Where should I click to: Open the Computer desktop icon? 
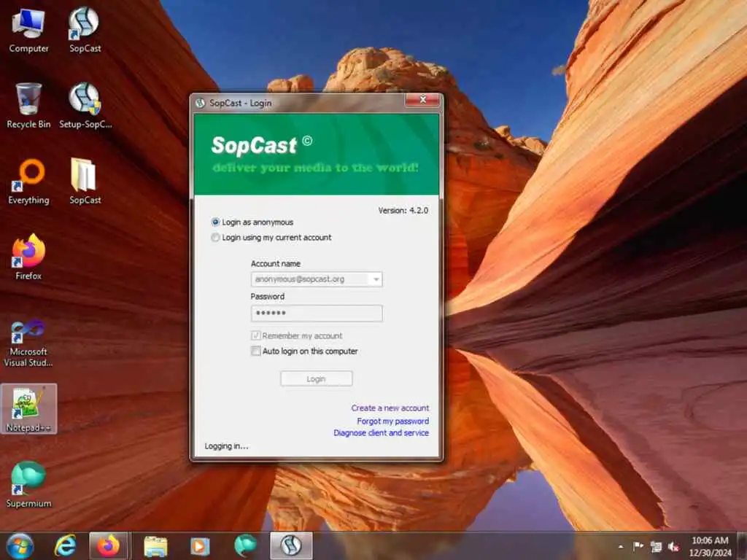tap(28, 31)
